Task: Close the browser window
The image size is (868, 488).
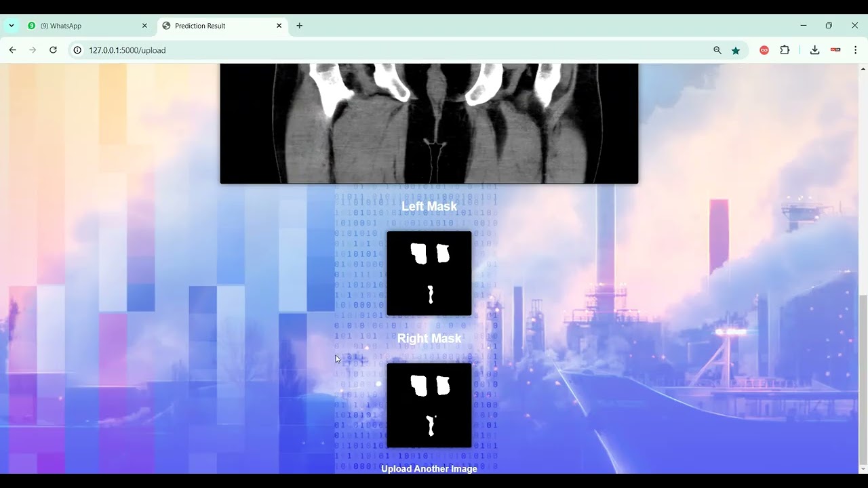Action: [x=854, y=26]
